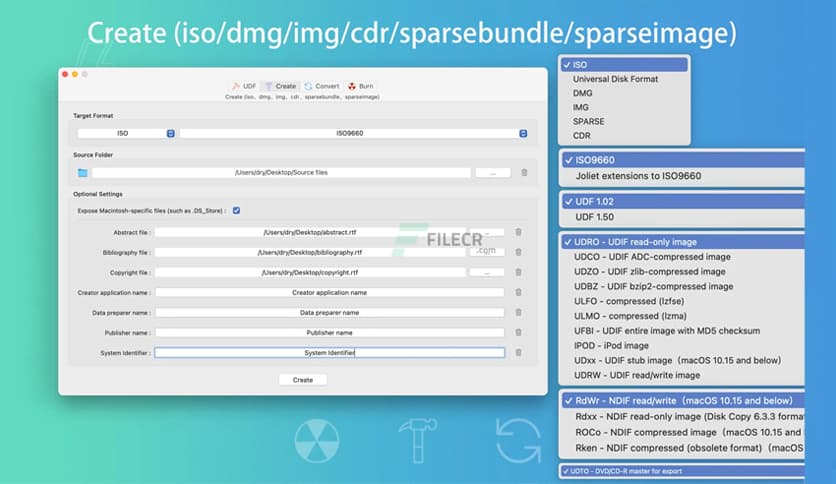Click the Bibliography file path field
The height and width of the screenshot is (484, 836).
pos(310,252)
